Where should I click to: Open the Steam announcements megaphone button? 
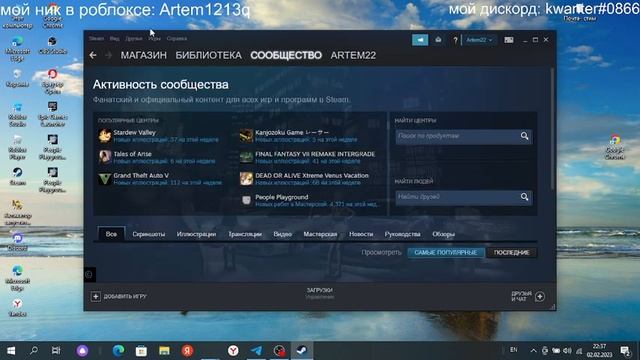420,40
